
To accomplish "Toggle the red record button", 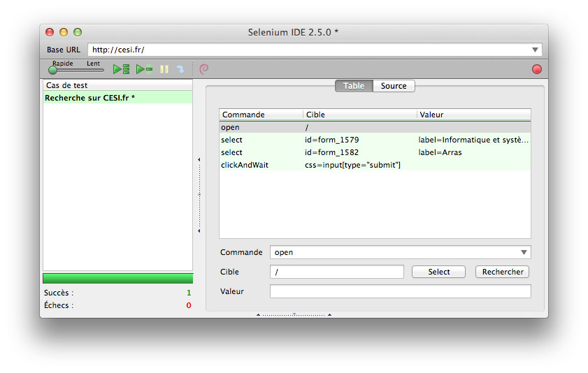I will point(536,69).
